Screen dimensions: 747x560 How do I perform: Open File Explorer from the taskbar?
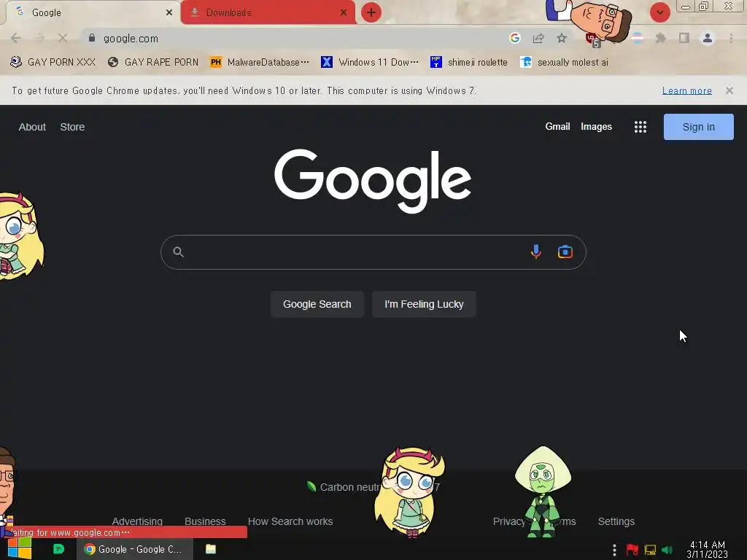(x=211, y=549)
